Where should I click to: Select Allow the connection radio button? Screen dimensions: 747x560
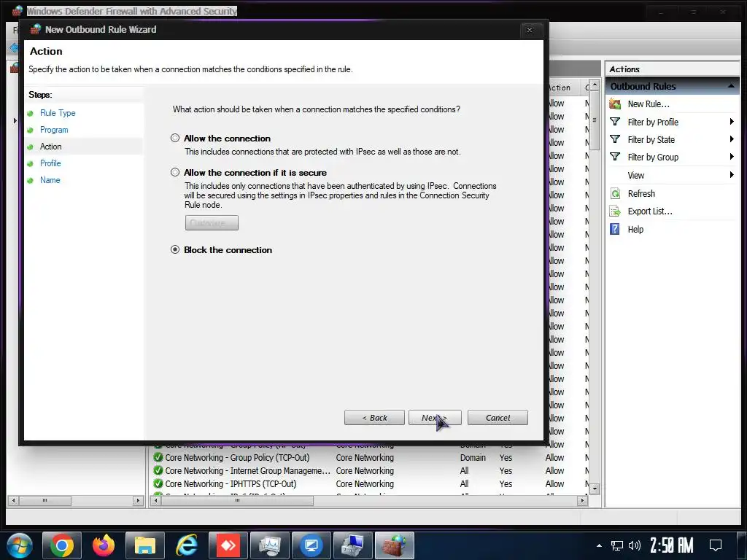pyautogui.click(x=175, y=138)
